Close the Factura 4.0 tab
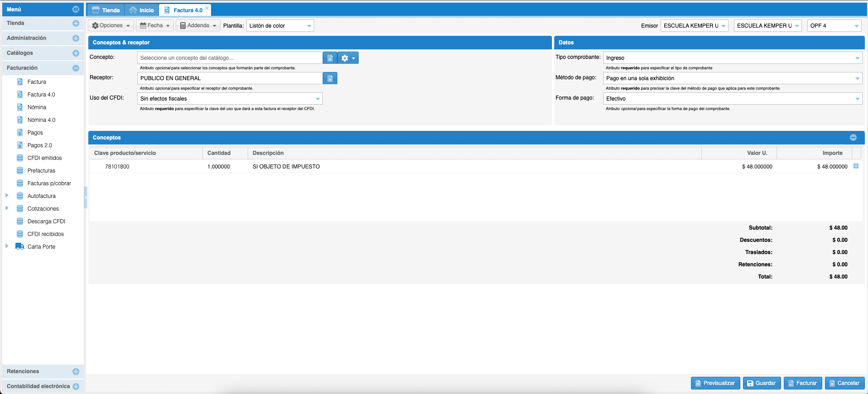The height and width of the screenshot is (394, 868). 207,8
